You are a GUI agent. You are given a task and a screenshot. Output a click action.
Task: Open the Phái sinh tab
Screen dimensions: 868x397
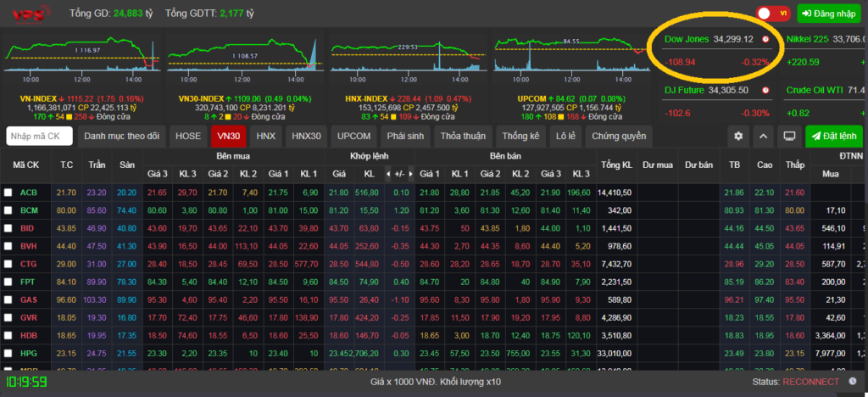point(406,137)
